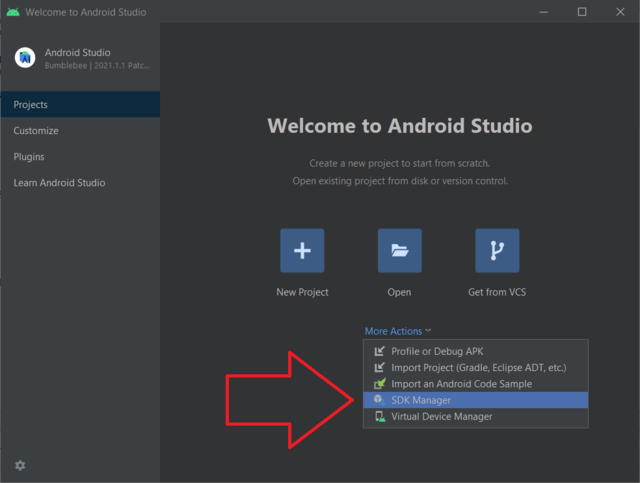This screenshot has height=483, width=640.
Task: Click the More Actions chevron arrow
Action: click(428, 330)
